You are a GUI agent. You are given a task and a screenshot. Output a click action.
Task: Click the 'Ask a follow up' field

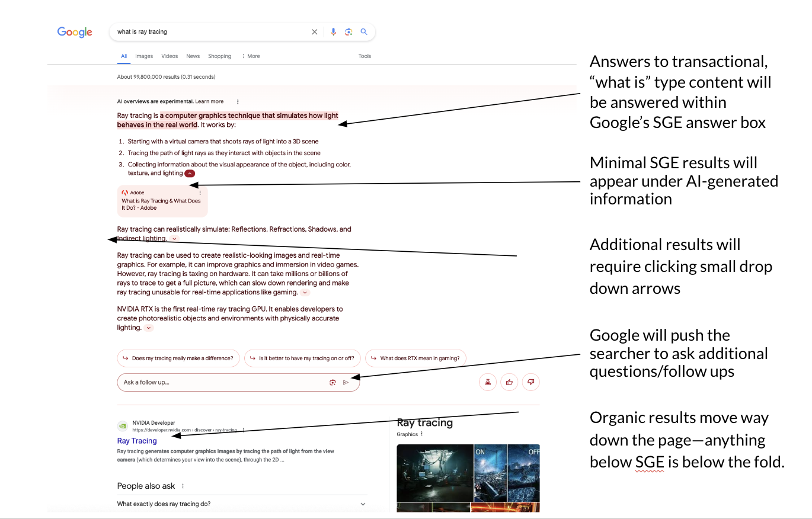pyautogui.click(x=238, y=383)
